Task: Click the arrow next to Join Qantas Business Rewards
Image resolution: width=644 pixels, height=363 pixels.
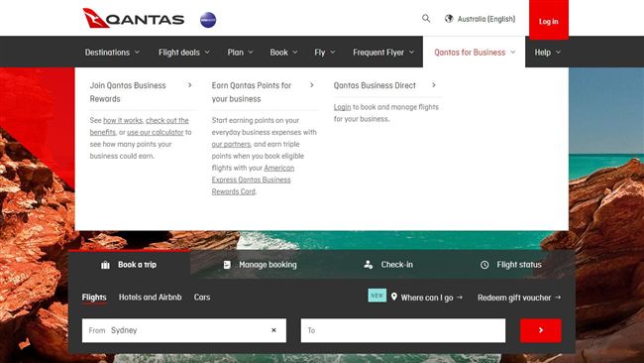Action: tap(190, 85)
